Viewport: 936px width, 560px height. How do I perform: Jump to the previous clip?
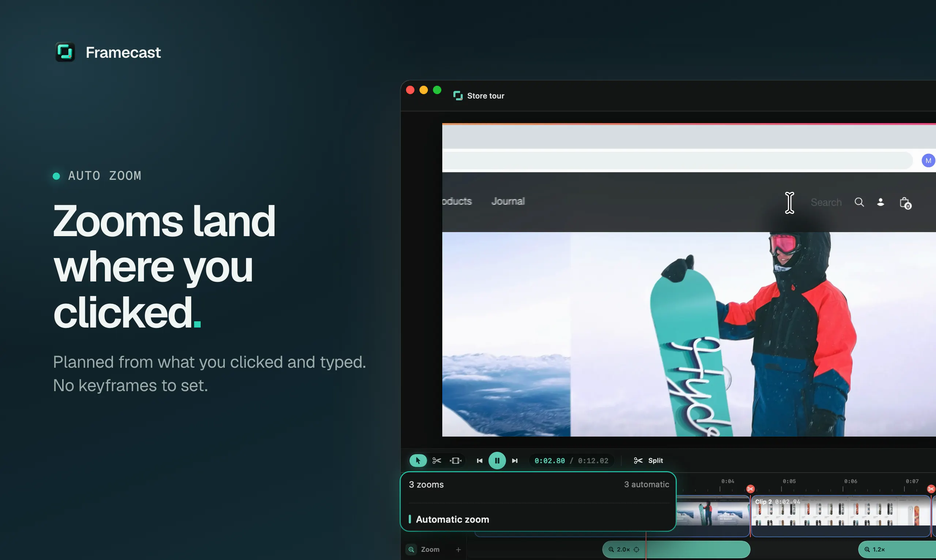pos(479,460)
